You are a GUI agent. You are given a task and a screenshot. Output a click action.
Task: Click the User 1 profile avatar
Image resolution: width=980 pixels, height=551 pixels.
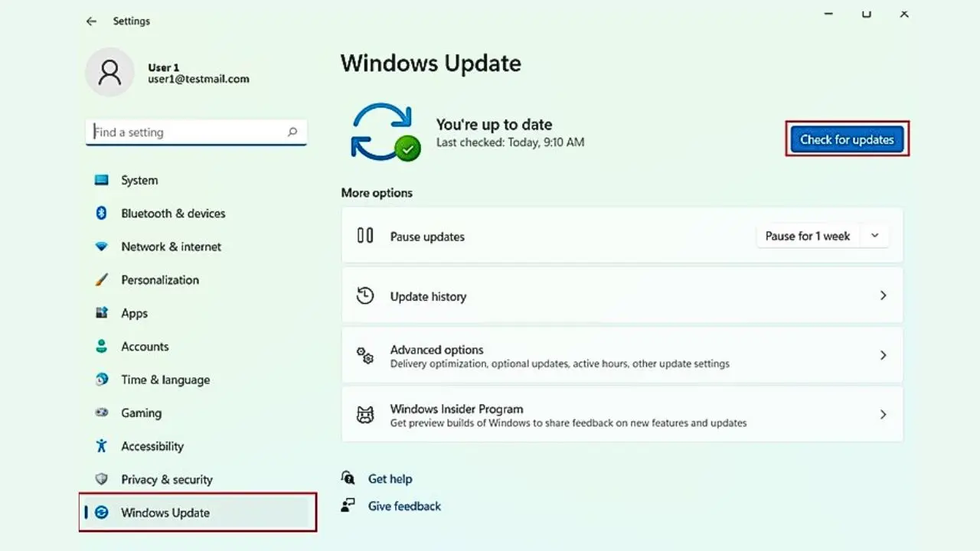pyautogui.click(x=109, y=73)
